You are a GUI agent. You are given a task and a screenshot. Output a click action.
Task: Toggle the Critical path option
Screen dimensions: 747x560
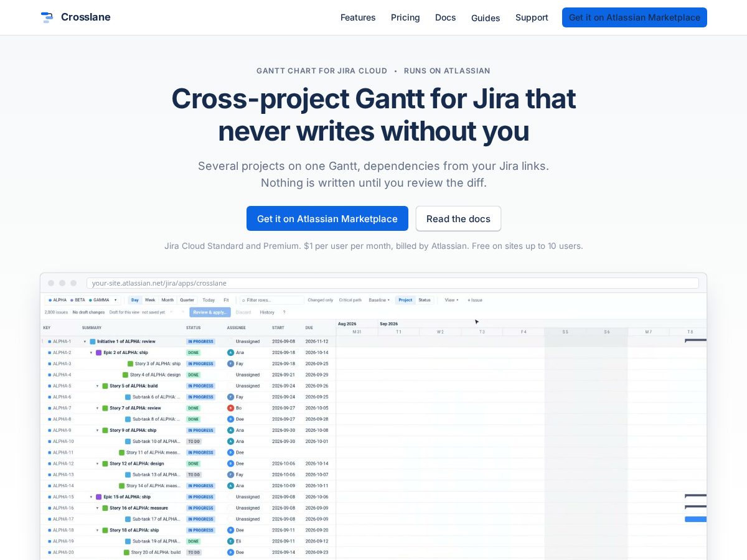tap(350, 300)
